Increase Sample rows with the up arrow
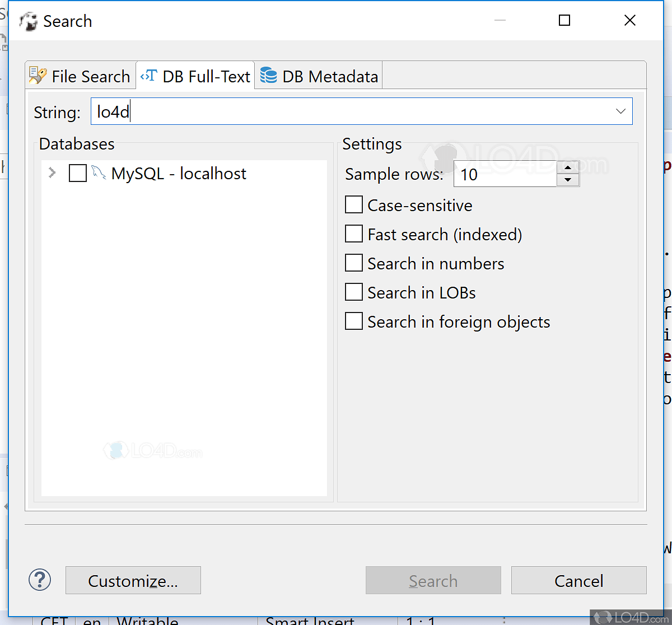The width and height of the screenshot is (672, 625). 568,167
